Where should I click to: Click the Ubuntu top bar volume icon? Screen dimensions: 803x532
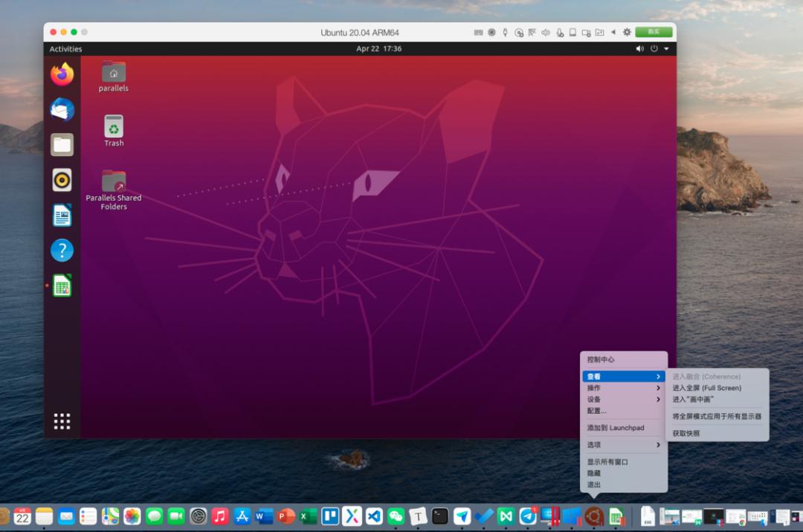639,49
